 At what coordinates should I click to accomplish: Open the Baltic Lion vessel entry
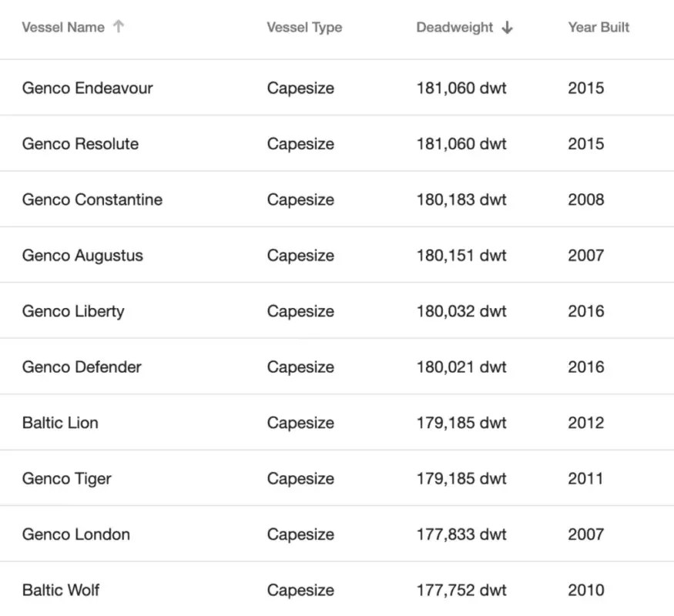(60, 423)
